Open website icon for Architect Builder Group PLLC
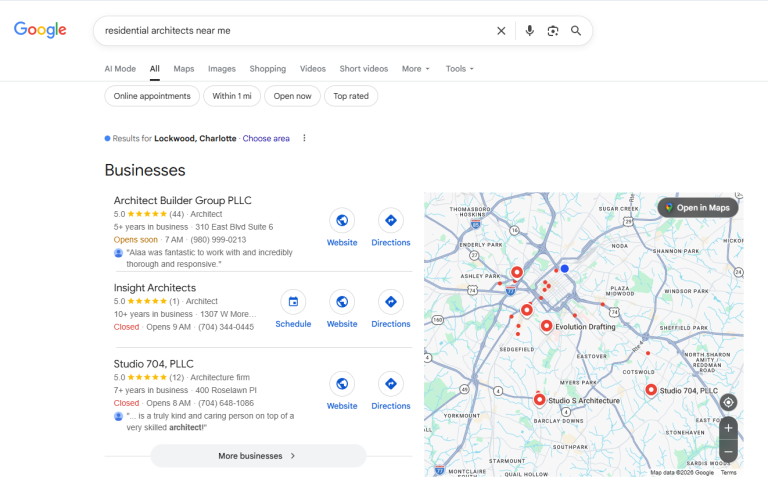The height and width of the screenshot is (482, 768). 342,220
